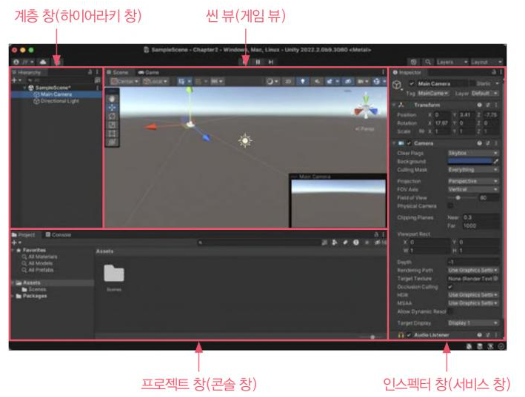Click the Hierarchy search field
Screen dimensions: 525x397
60,80
